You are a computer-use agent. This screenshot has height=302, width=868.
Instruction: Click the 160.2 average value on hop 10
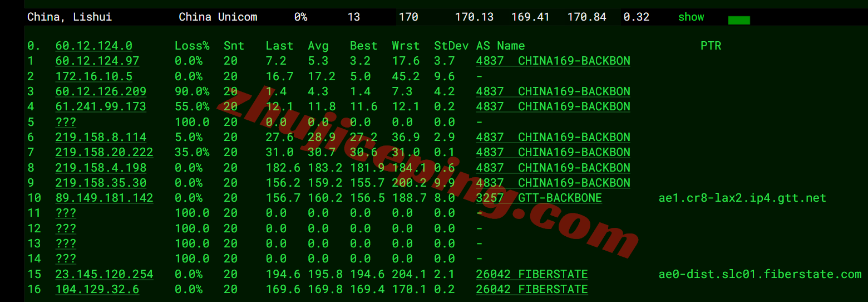click(325, 198)
